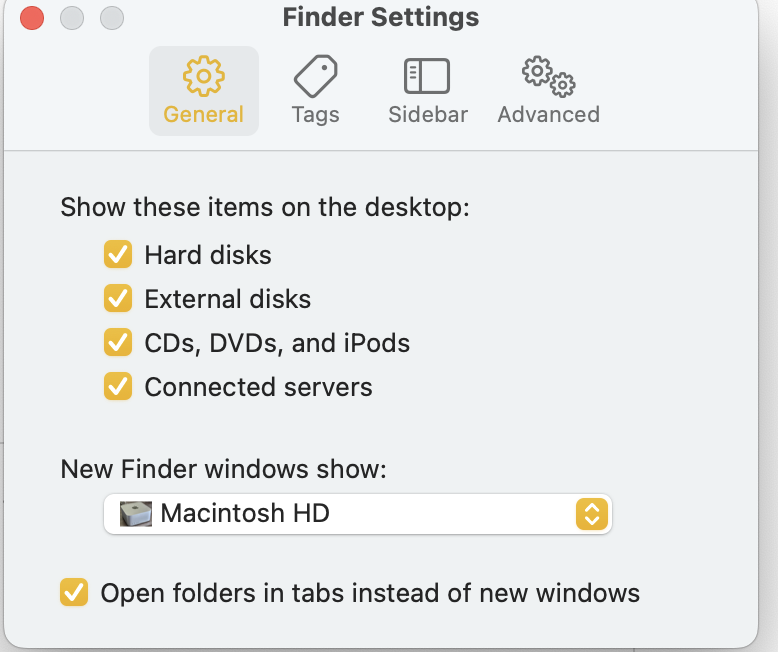Image resolution: width=778 pixels, height=652 pixels.
Task: Disable External disks on the desktop
Action: (118, 299)
